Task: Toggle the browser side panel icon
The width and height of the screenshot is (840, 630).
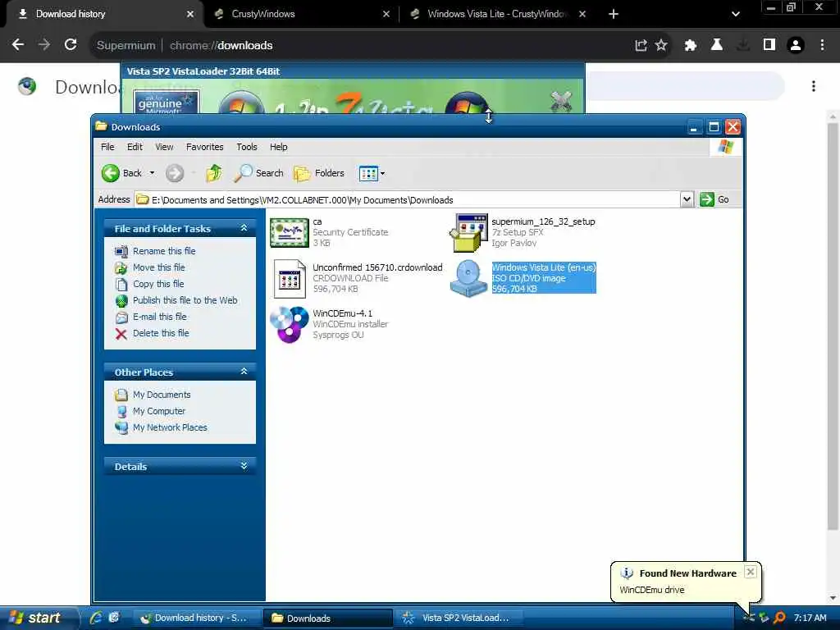Action: pyautogui.click(x=769, y=45)
